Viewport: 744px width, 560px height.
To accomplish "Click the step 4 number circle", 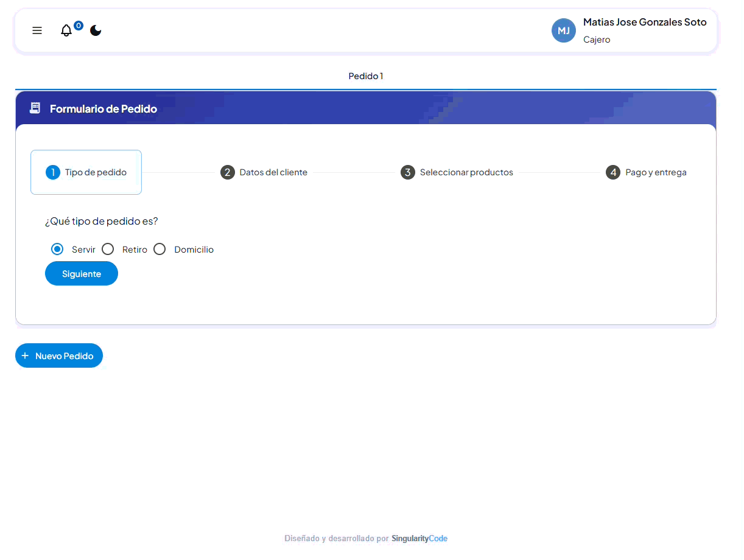I will coord(613,172).
